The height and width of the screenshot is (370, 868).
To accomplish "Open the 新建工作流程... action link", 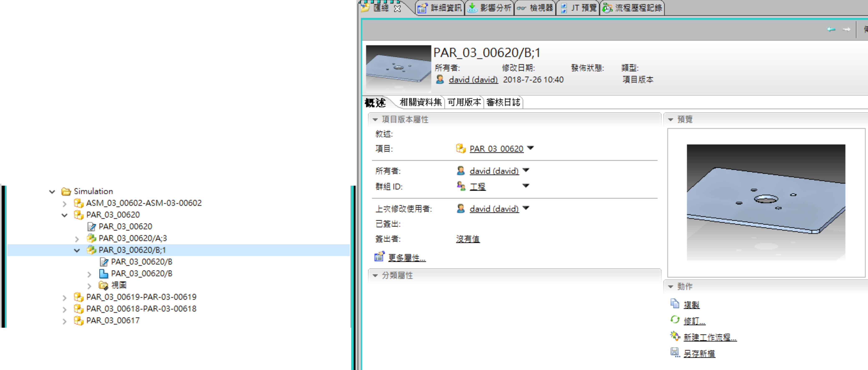I will pos(710,337).
